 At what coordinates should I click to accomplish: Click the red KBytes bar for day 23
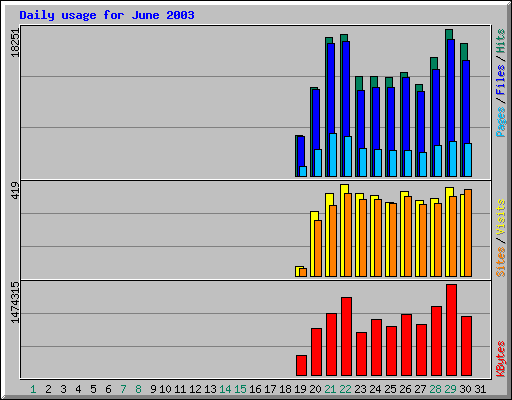pos(361,354)
